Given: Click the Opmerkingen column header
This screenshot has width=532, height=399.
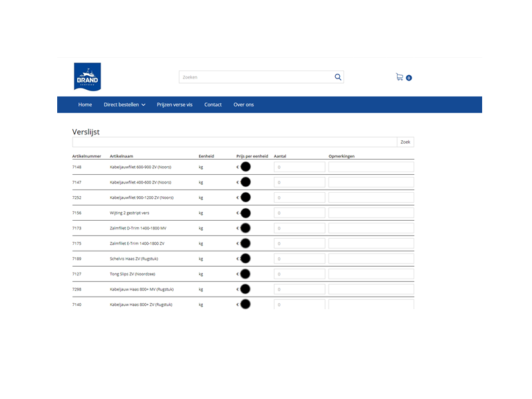Looking at the screenshot, I should [341, 156].
